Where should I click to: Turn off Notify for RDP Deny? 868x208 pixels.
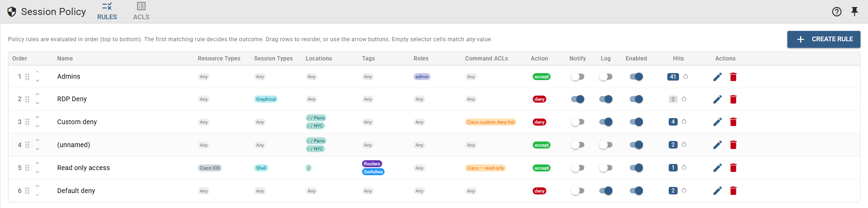[x=578, y=99]
